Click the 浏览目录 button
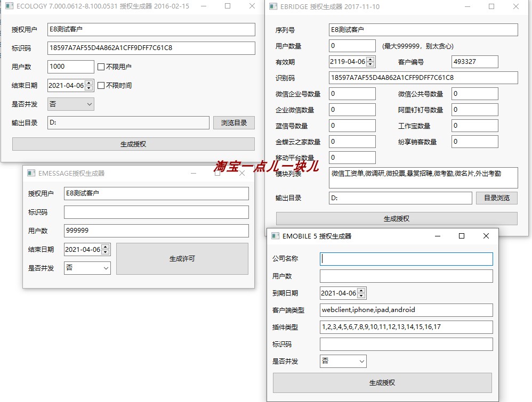 [x=234, y=122]
